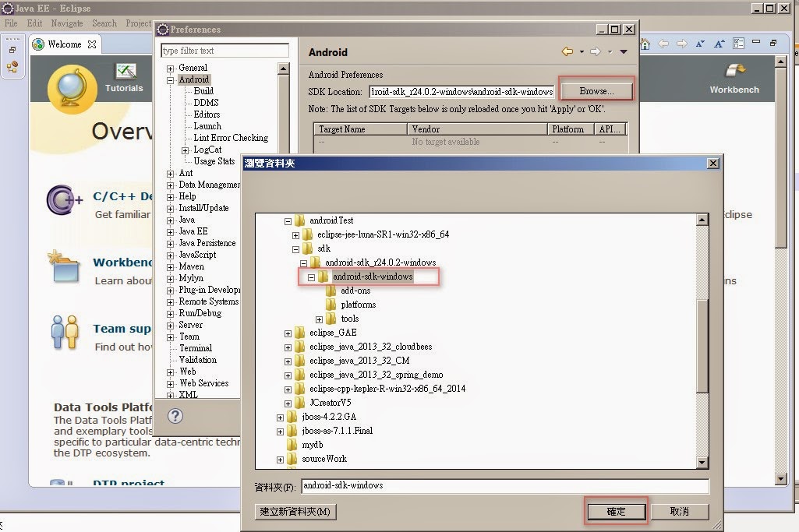Open the Navigate menu
799x532 pixels.
(67, 23)
